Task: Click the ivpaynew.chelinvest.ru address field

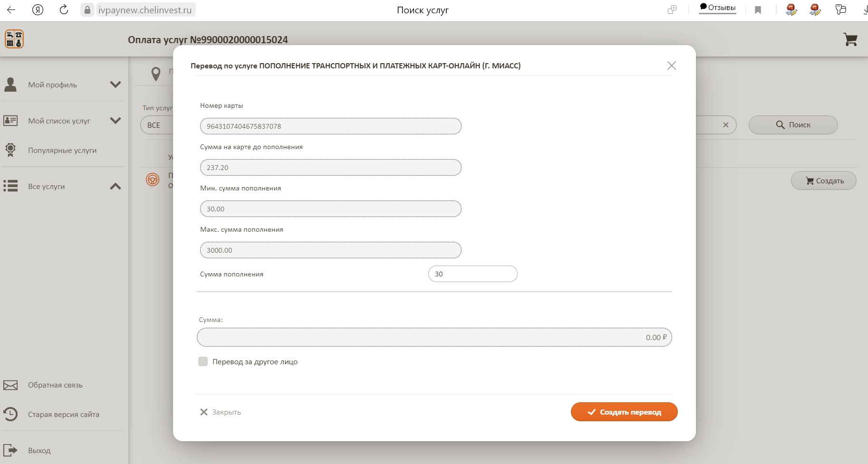Action: click(145, 10)
